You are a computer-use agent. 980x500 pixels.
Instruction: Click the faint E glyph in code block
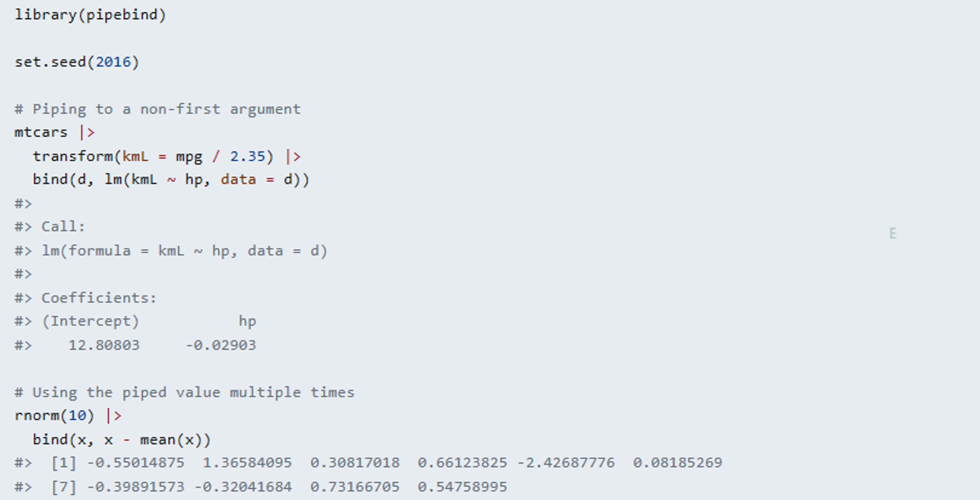(x=893, y=234)
